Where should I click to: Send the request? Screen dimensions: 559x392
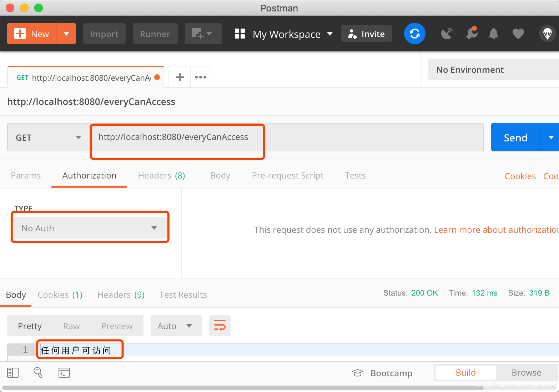(x=516, y=137)
